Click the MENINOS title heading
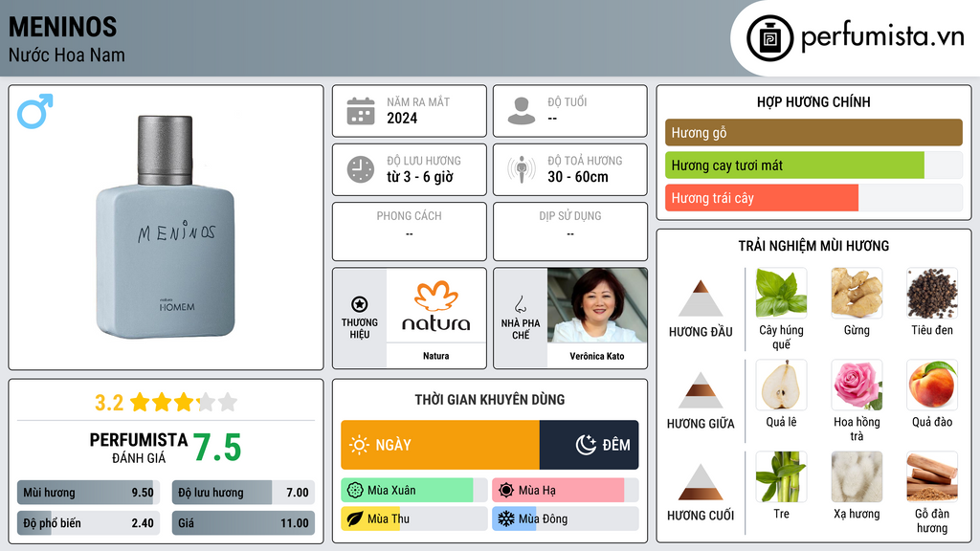The image size is (980, 551). click(62, 27)
